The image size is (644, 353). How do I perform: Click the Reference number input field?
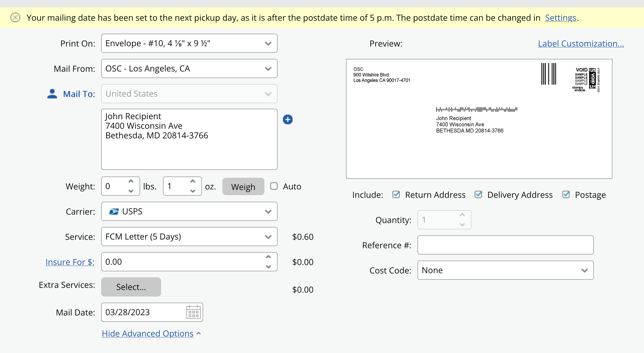coord(505,245)
